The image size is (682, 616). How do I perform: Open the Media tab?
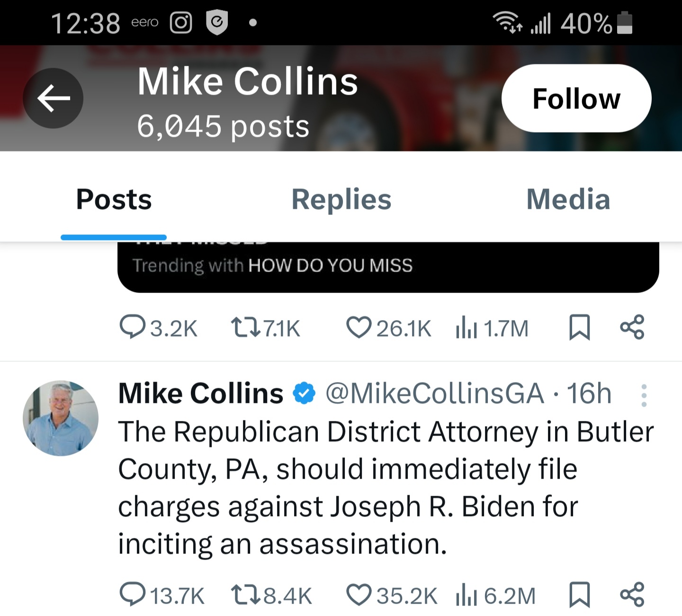point(568,199)
